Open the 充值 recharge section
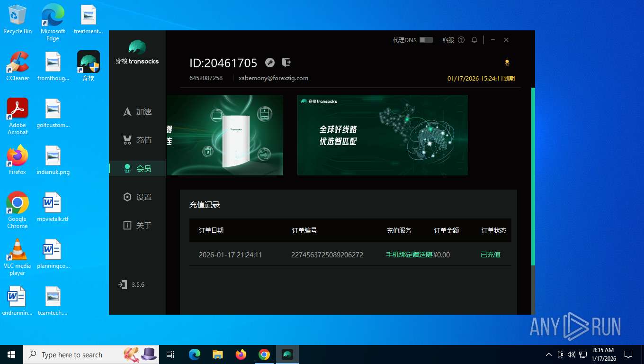This screenshot has width=644, height=364. [x=137, y=140]
